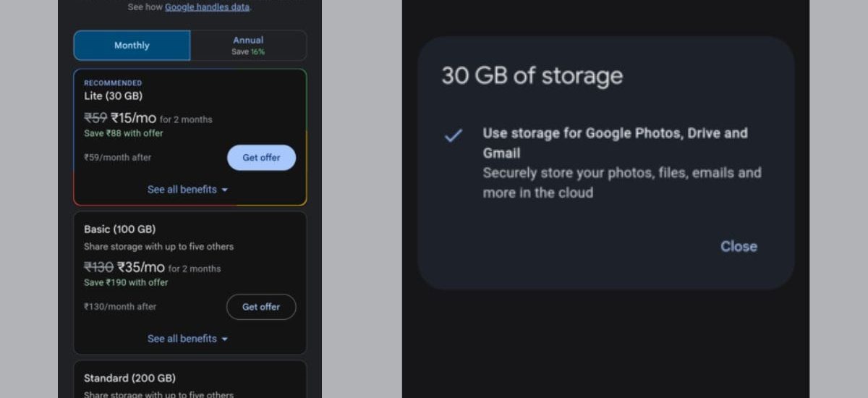868x398 pixels.
Task: Click Save ₹190 with offer text
Action: pos(126,283)
